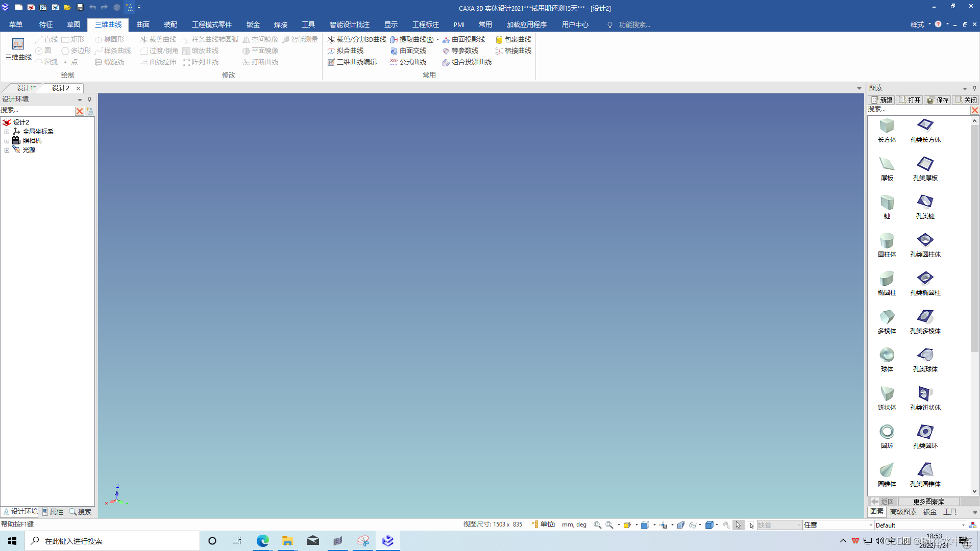This screenshot has width=980, height=551.
Task: Click the 曲面投影线 surface projection tool
Action: [x=463, y=39]
